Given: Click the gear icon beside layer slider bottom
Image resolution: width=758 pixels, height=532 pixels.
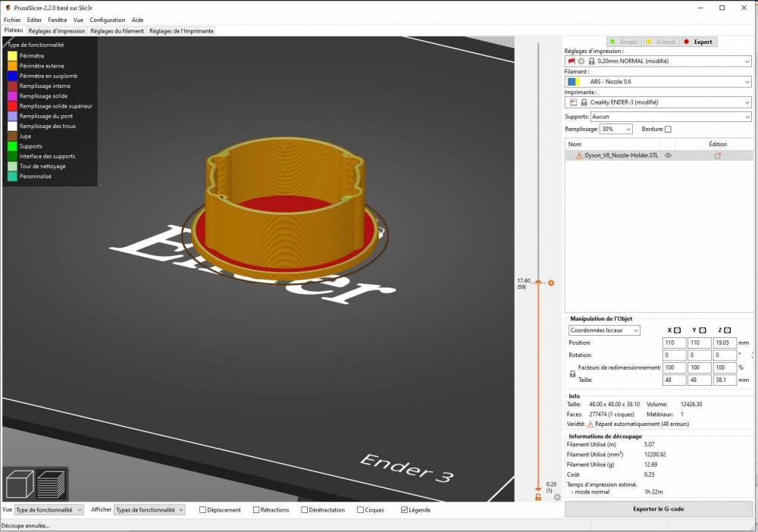Looking at the screenshot, I should (x=557, y=497).
